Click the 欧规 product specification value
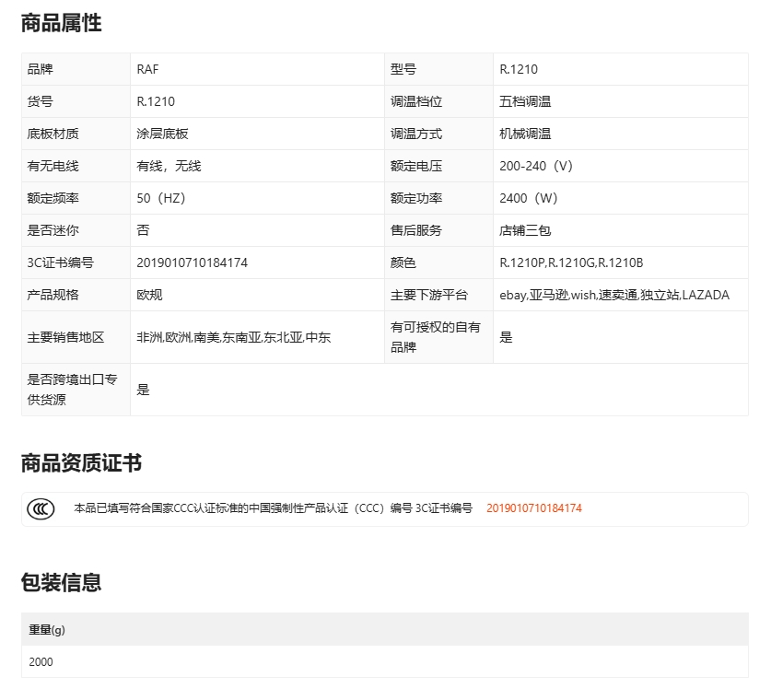This screenshot has height=700, width=771. pyautogui.click(x=149, y=295)
